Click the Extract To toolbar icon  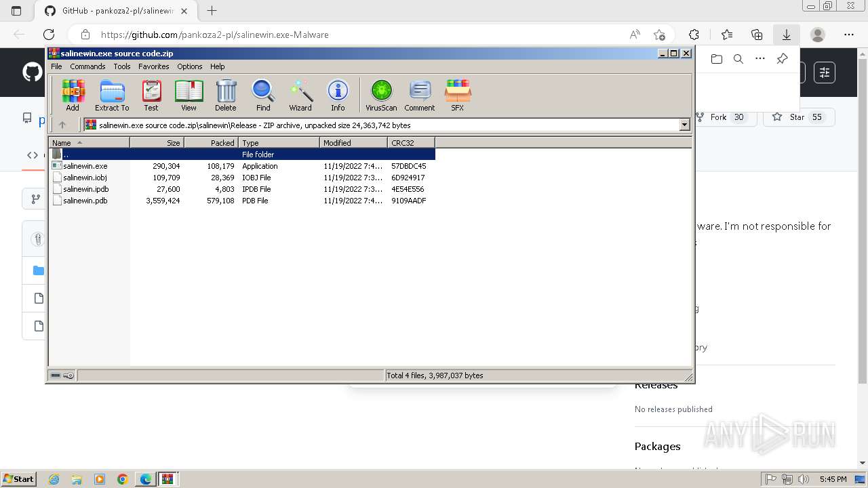pyautogui.click(x=112, y=96)
